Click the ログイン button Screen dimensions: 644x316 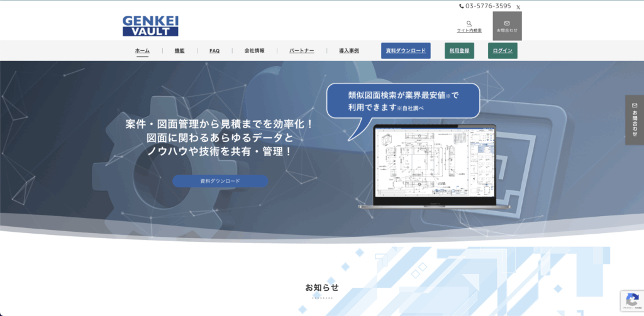coord(502,51)
